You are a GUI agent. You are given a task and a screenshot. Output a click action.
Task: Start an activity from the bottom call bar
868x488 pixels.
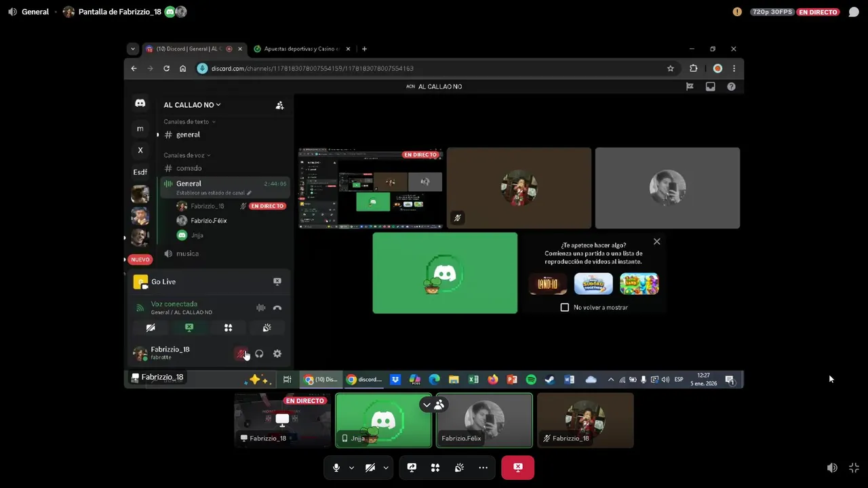click(435, 468)
